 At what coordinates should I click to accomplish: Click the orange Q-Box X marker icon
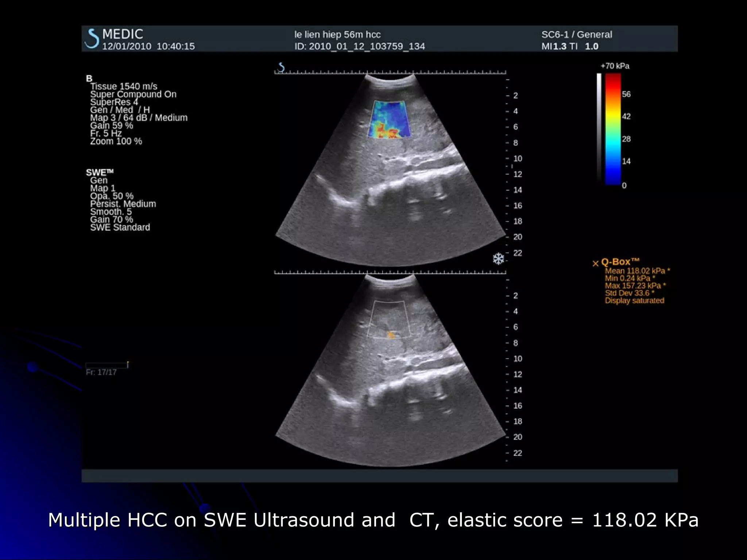coord(595,263)
